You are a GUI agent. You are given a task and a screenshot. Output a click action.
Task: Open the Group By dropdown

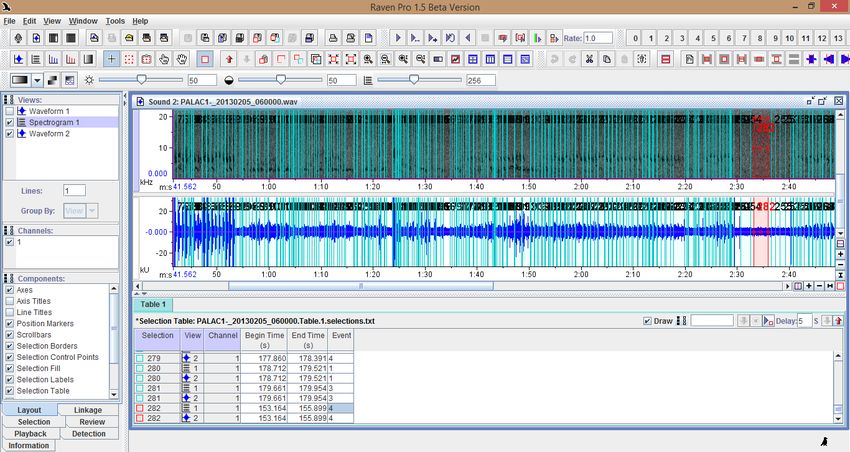92,211
